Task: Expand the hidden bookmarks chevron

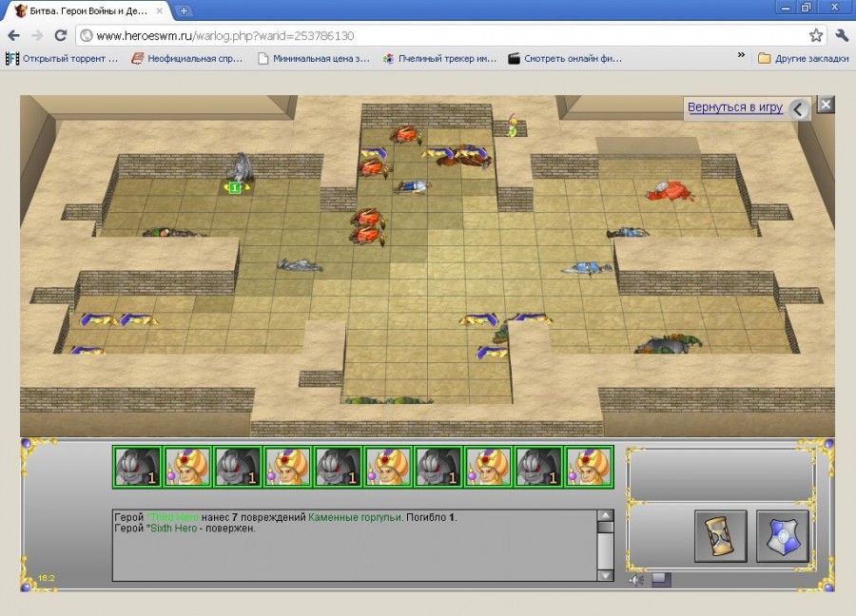Action: (741, 55)
